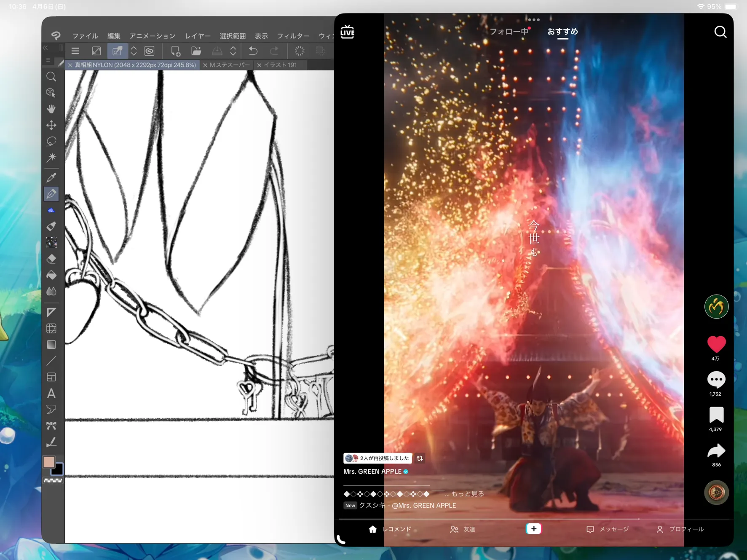
Task: Select the Pen tool in toolbar
Action: (51, 194)
